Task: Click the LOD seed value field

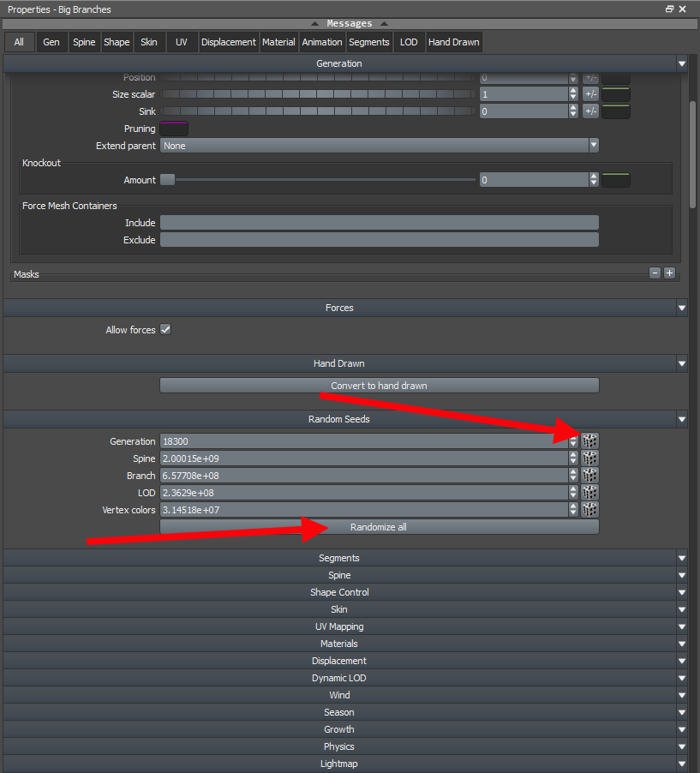Action: tap(364, 493)
